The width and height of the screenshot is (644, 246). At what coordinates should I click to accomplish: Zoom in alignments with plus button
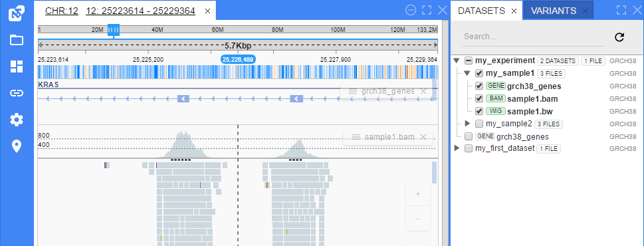tap(417, 194)
